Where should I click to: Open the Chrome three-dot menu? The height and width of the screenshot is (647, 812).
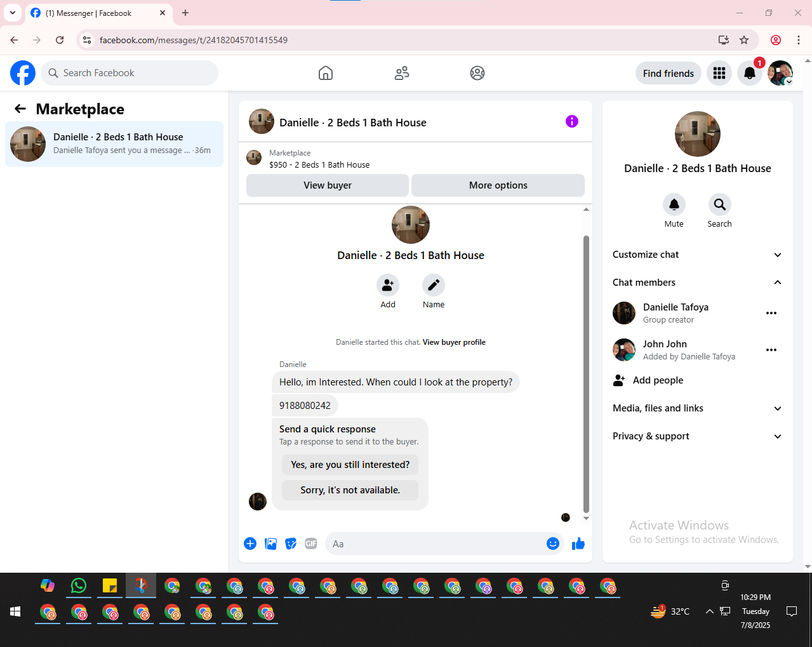799,40
